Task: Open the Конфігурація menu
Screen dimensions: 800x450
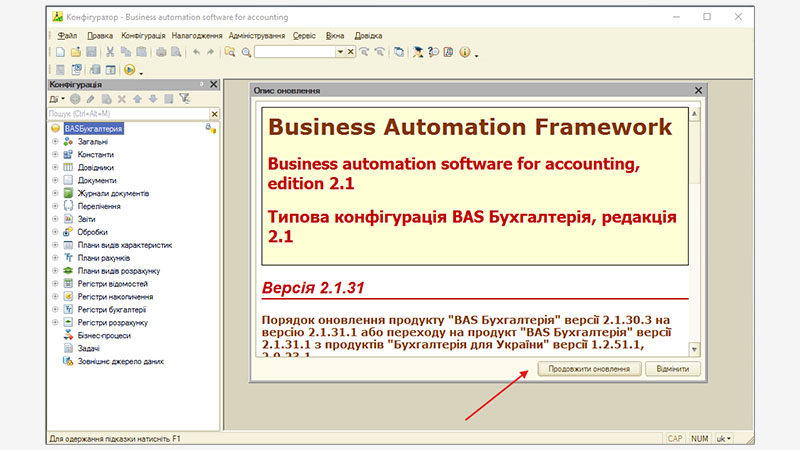Action: point(143,35)
